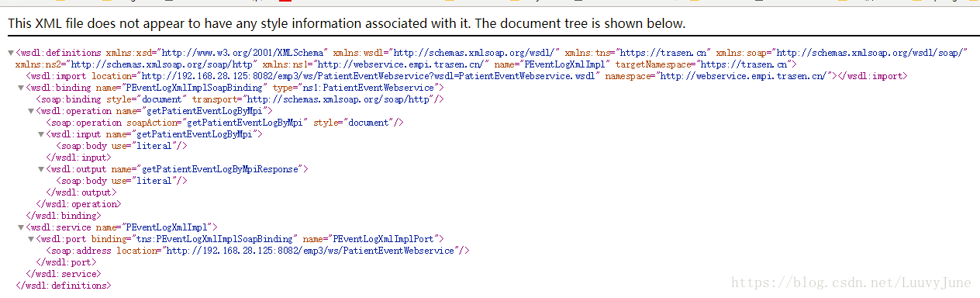Collapse the wsdl:operation getPatientEventLogByMpi node
Screen dimensions: 980x298
point(30,112)
